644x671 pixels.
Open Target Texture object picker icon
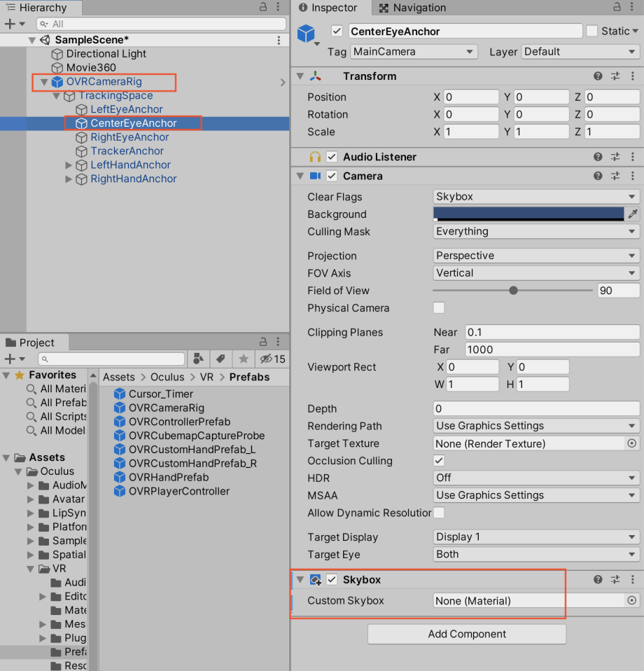631,443
